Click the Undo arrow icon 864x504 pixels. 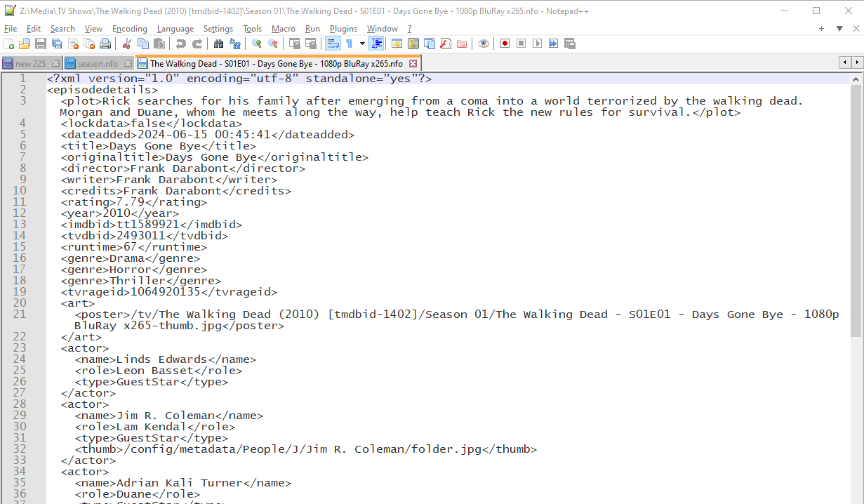(x=181, y=44)
